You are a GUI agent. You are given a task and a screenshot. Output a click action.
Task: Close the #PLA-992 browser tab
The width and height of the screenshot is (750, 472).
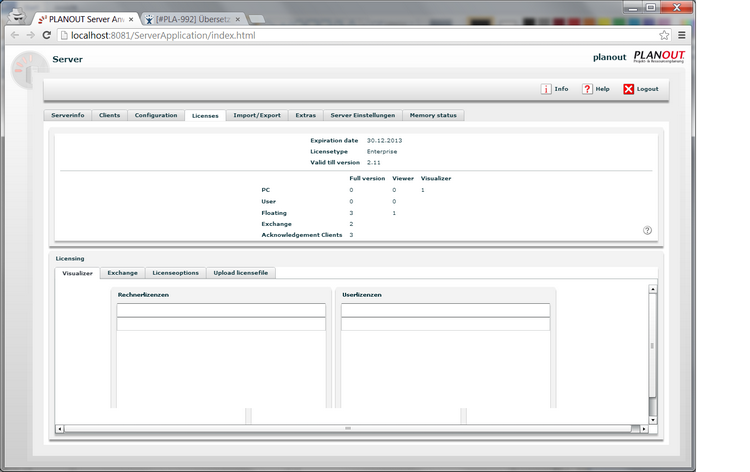tap(238, 20)
